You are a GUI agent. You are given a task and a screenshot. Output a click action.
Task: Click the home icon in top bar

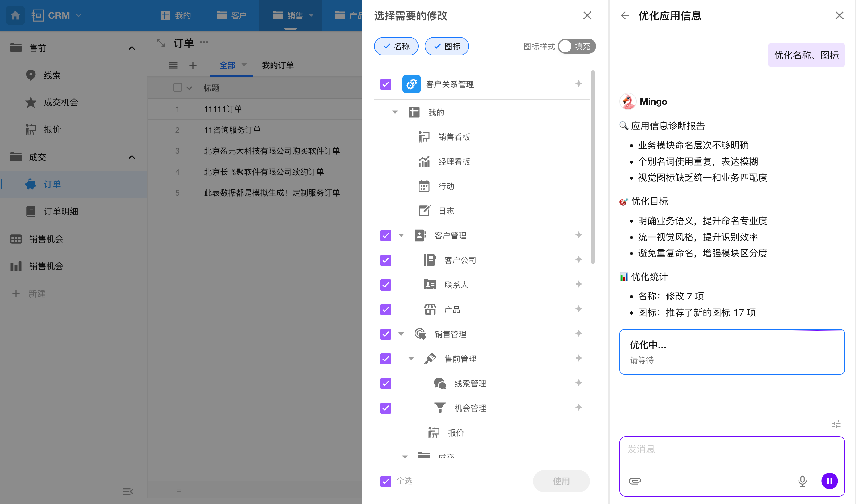(x=15, y=15)
